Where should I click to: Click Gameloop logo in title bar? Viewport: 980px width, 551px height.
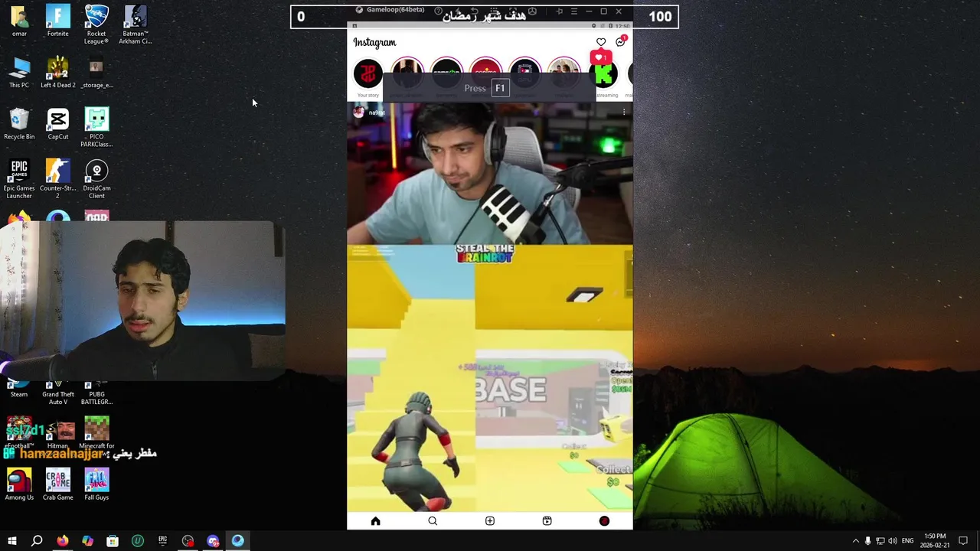[359, 10]
